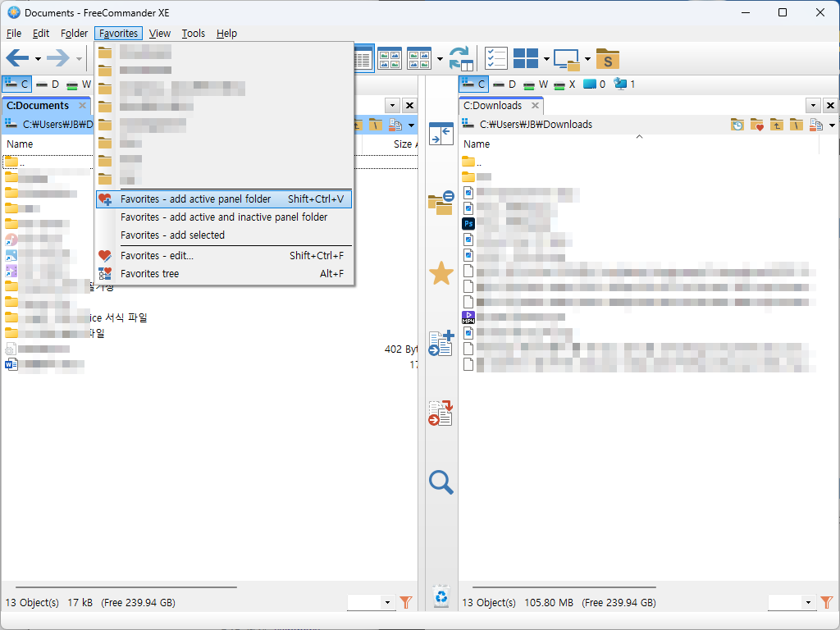Open the layout tiles icon

[x=526, y=58]
